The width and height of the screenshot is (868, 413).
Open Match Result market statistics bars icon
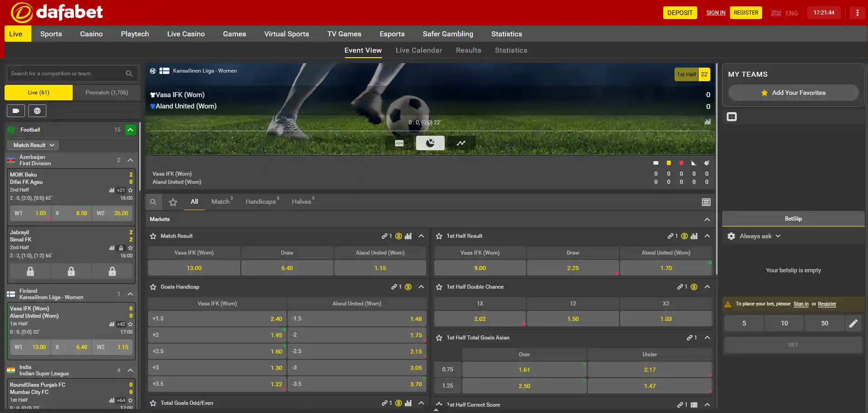[408, 236]
